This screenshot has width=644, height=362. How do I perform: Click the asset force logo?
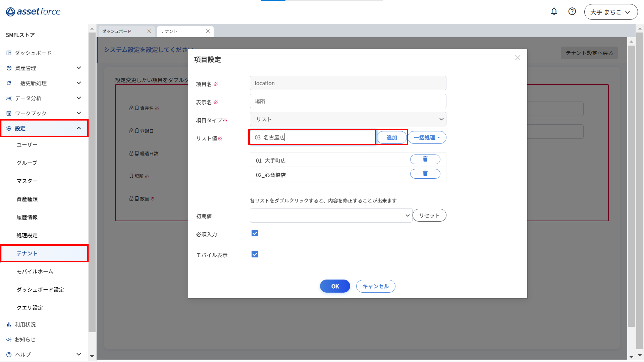33,12
